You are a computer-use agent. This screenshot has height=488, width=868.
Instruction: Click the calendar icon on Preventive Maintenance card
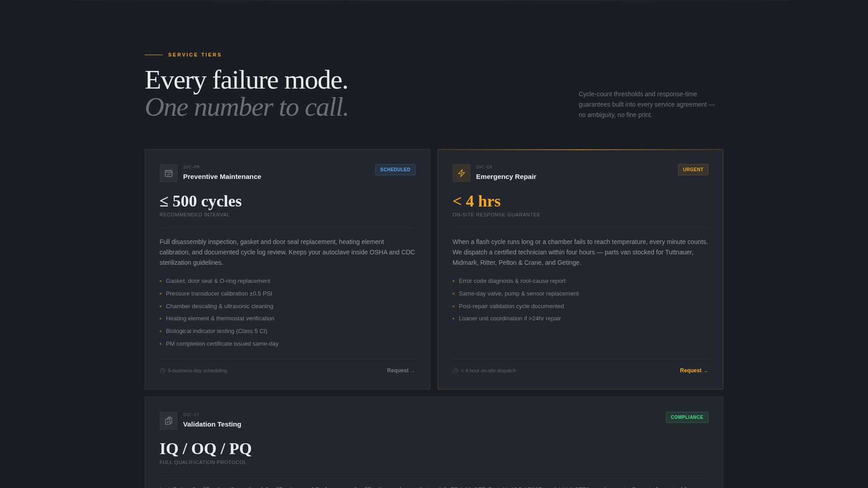tap(168, 173)
